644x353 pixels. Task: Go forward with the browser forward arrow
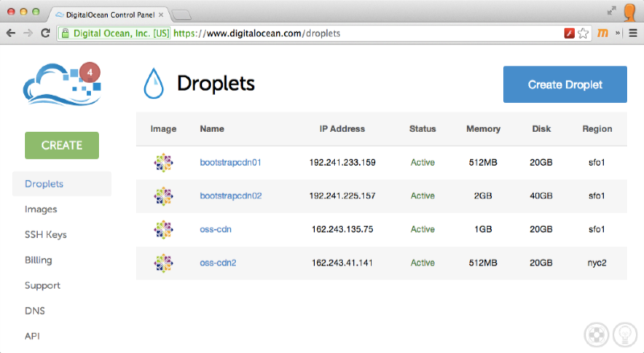coord(28,33)
